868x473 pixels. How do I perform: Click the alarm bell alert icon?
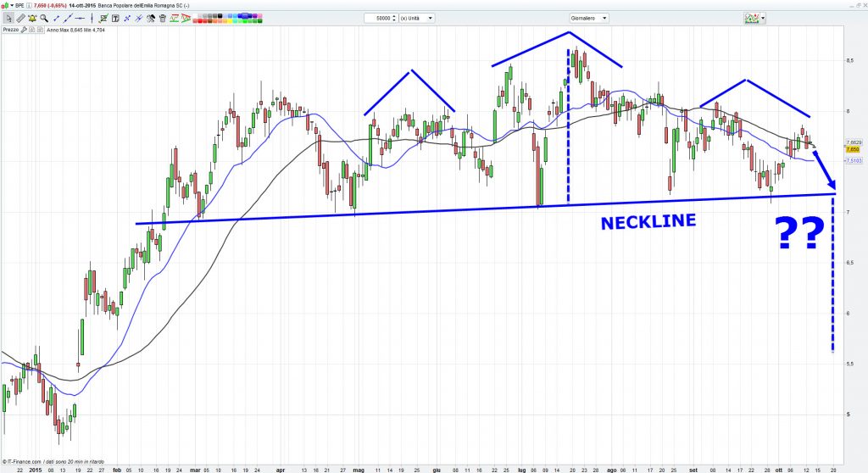(32, 18)
